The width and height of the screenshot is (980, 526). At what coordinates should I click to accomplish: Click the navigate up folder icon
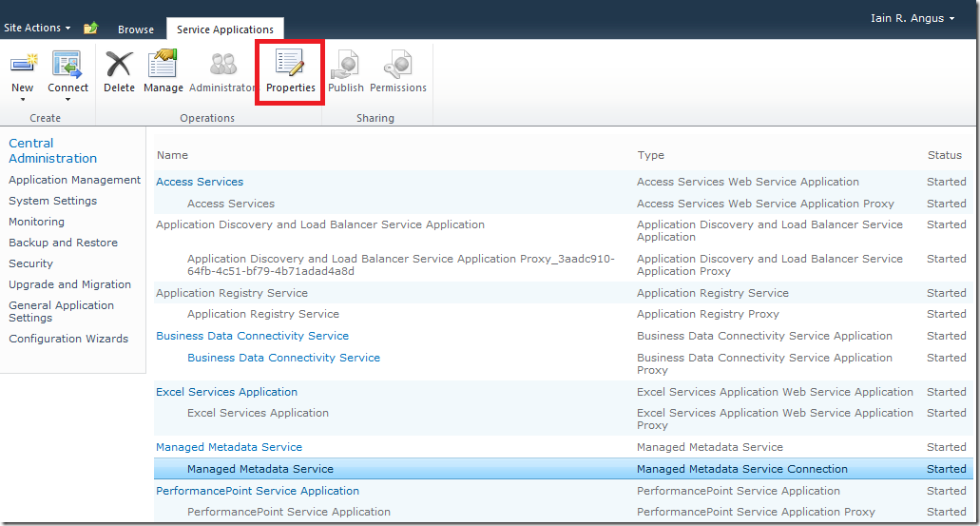click(x=91, y=29)
